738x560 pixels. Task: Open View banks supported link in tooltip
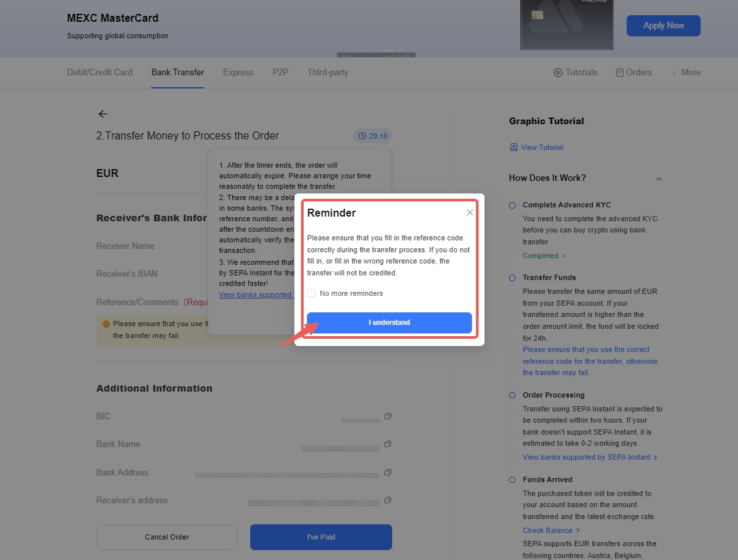click(255, 295)
